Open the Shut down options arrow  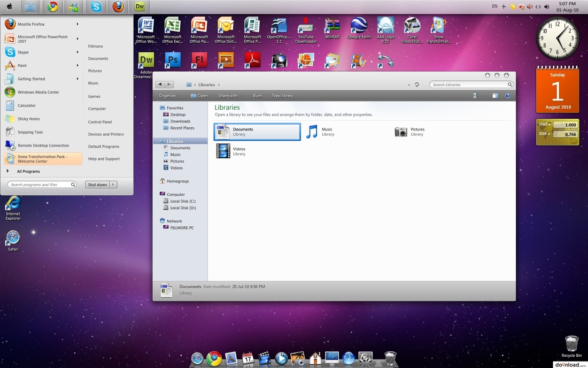[x=113, y=185]
